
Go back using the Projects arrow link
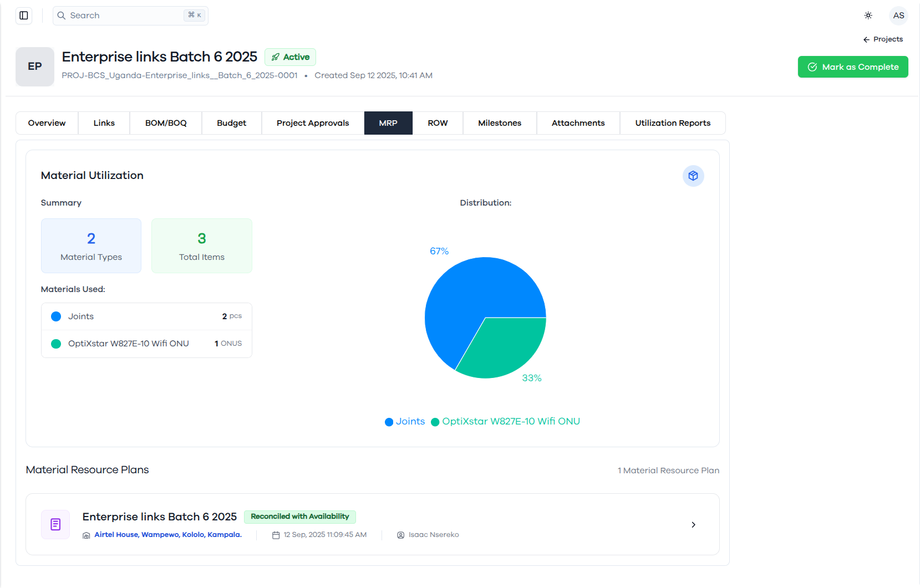tap(883, 39)
